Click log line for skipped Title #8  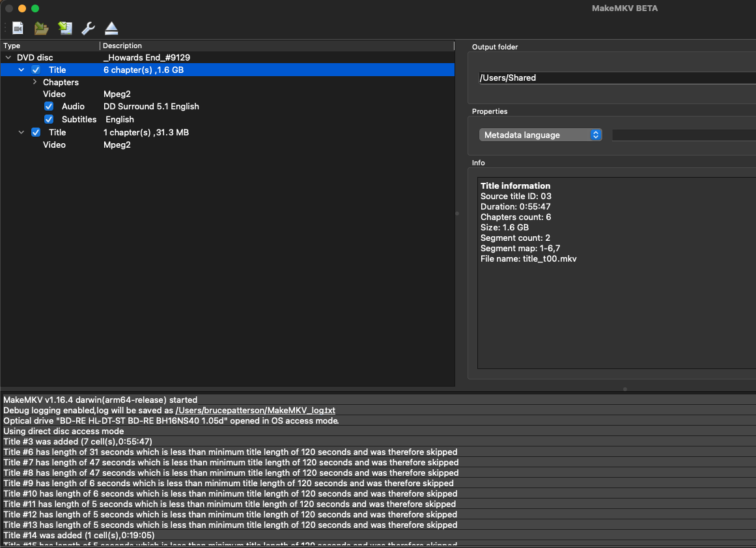(231, 473)
